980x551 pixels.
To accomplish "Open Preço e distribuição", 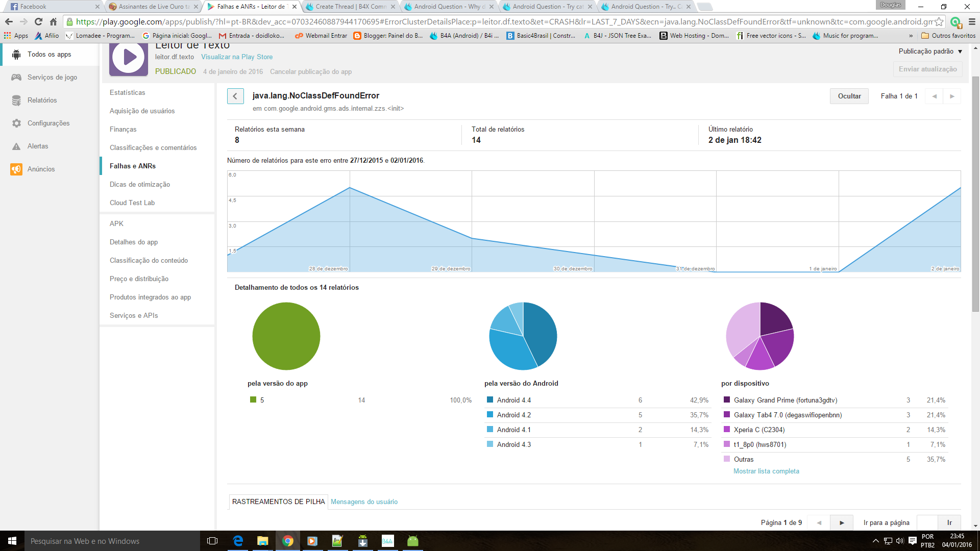I will click(x=139, y=279).
